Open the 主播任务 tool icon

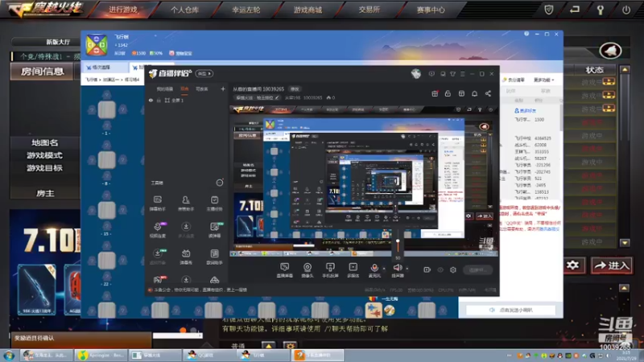(x=214, y=204)
